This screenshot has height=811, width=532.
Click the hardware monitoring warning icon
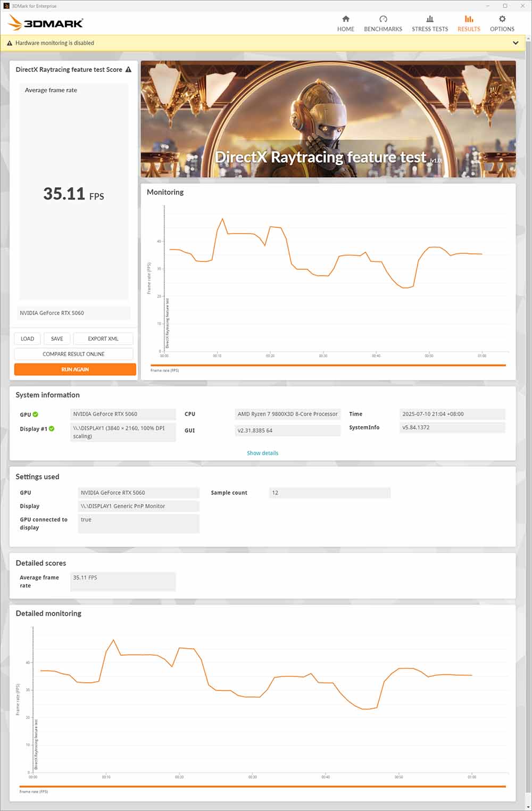[x=10, y=43]
